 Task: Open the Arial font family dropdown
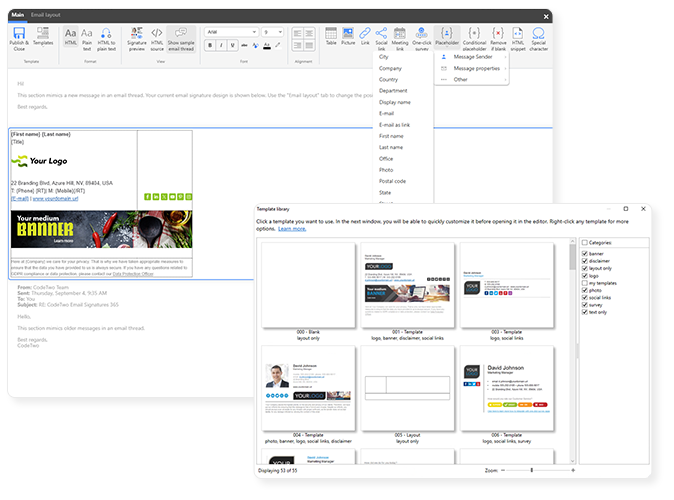231,32
